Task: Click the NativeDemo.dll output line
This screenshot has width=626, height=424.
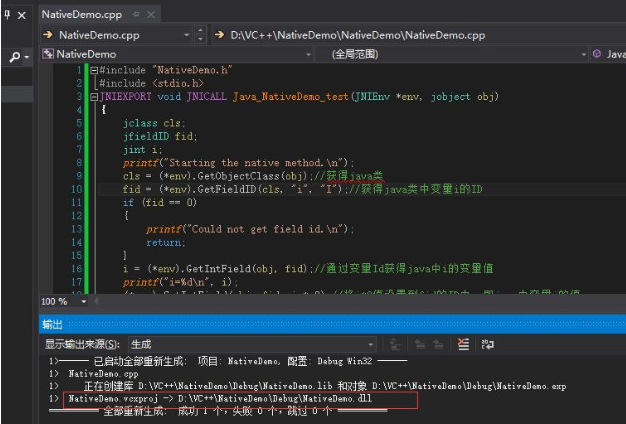Action: tap(220, 398)
